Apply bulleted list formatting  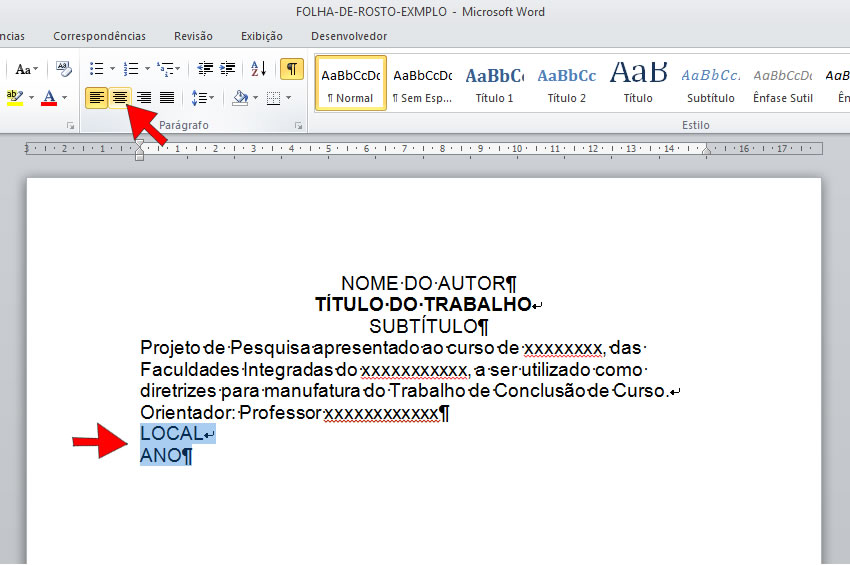pyautogui.click(x=97, y=69)
